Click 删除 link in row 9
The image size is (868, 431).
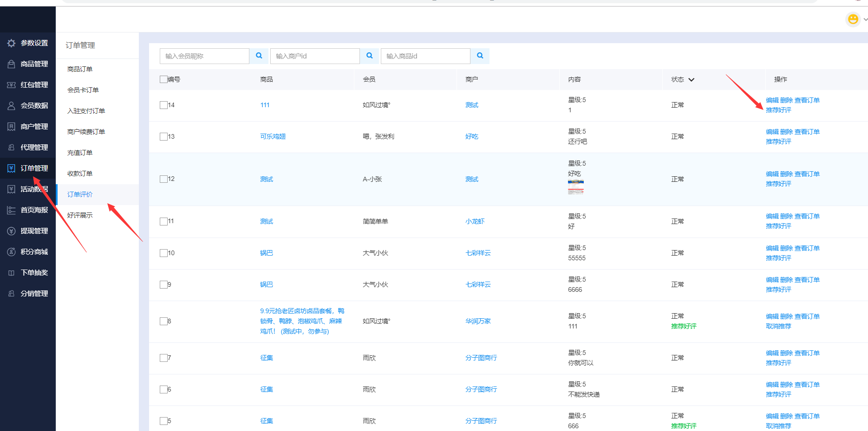[786, 280]
